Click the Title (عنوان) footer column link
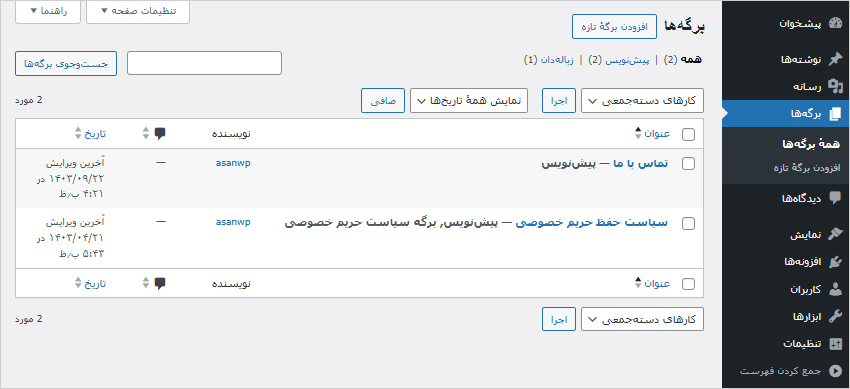 pyautogui.click(x=657, y=283)
